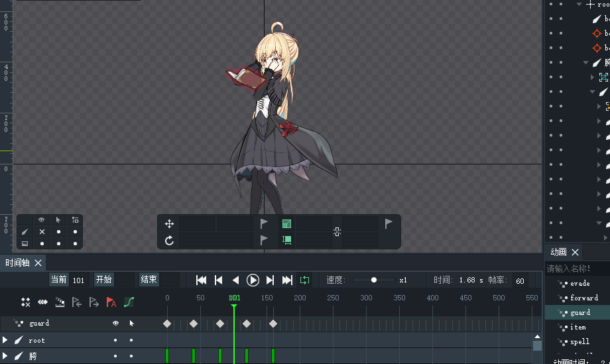Viewport: 610px width, 364px height.
Task: Select the guard keyframe diamond near frame 160
Action: [x=273, y=324]
